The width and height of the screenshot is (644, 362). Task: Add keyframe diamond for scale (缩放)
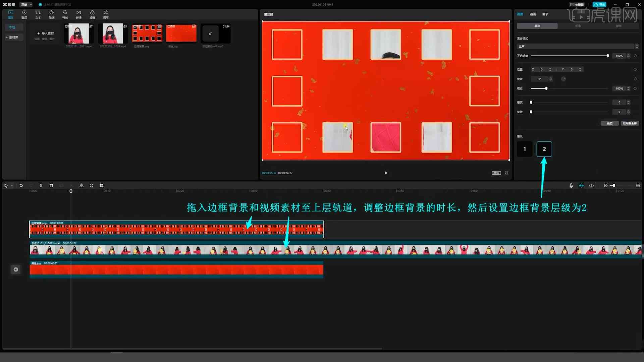(635, 88)
